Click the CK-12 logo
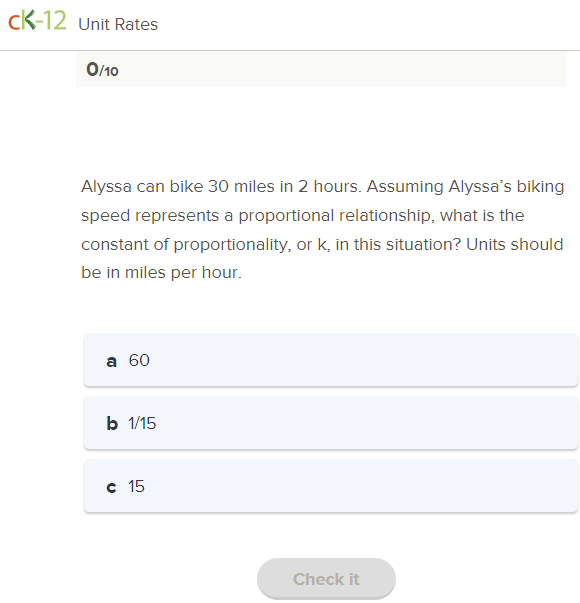The image size is (580, 603). click(37, 21)
